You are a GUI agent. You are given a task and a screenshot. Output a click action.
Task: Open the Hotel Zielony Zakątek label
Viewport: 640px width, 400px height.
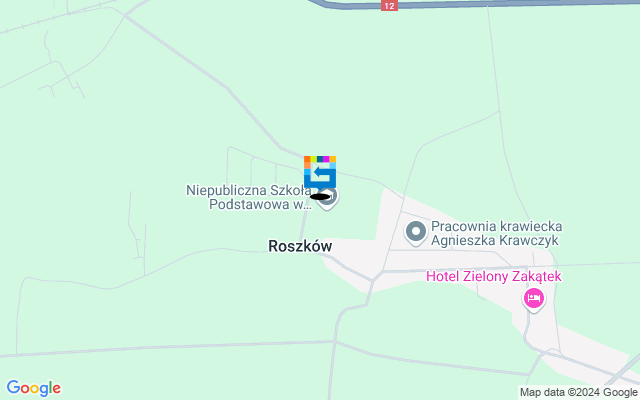494,276
